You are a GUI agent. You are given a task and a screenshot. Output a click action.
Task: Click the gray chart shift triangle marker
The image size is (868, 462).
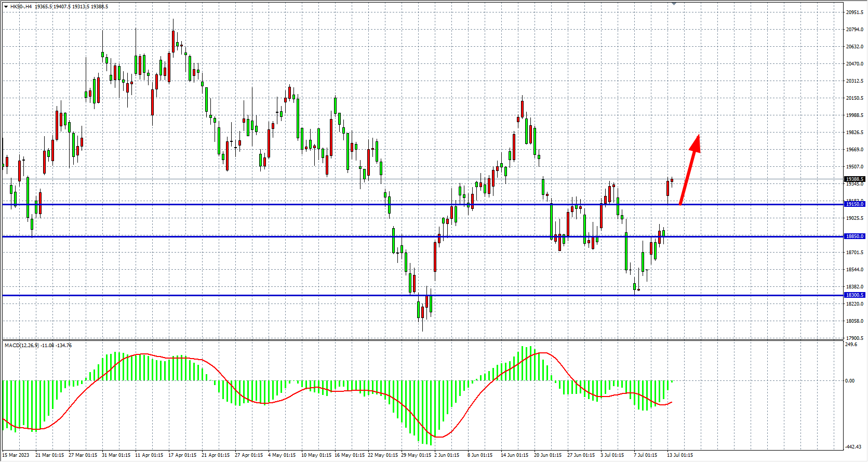pyautogui.click(x=674, y=4)
